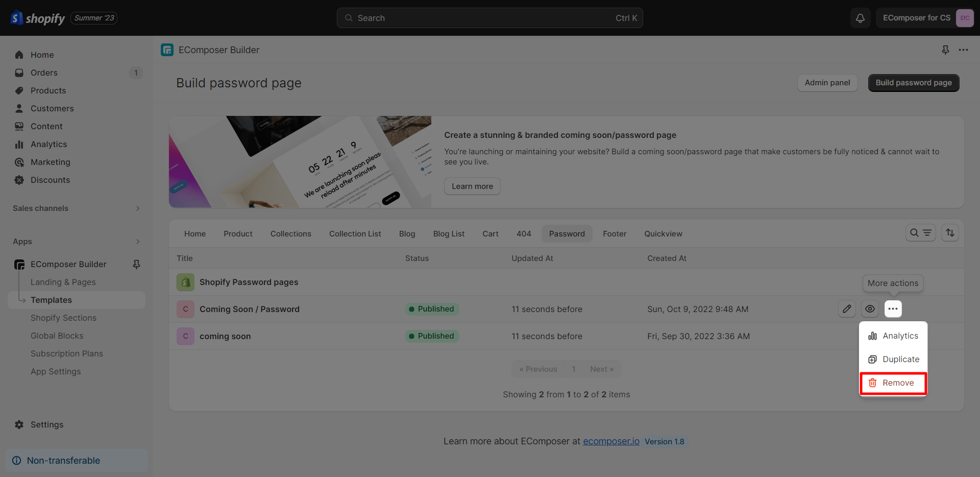Switch to the Cart tab
The height and width of the screenshot is (477, 980).
coord(491,234)
